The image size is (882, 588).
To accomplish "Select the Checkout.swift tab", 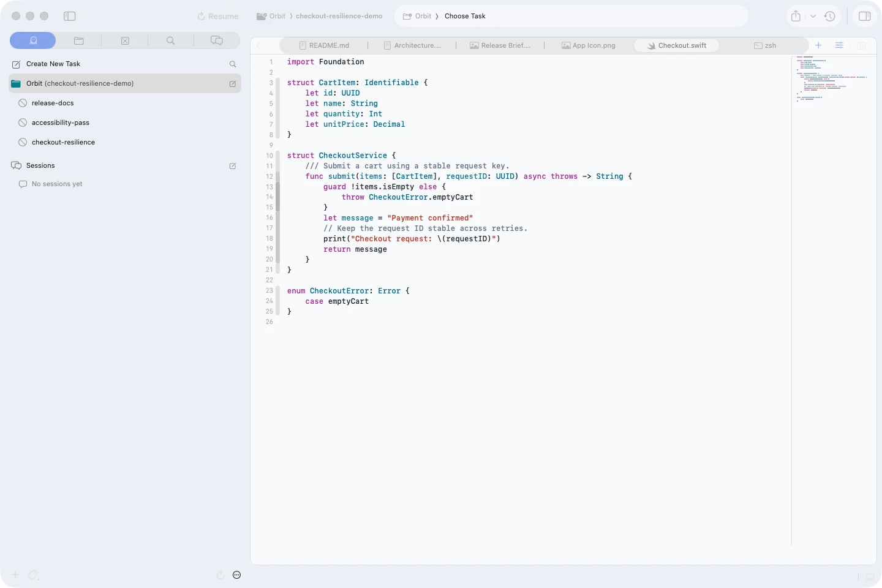I will tap(677, 45).
